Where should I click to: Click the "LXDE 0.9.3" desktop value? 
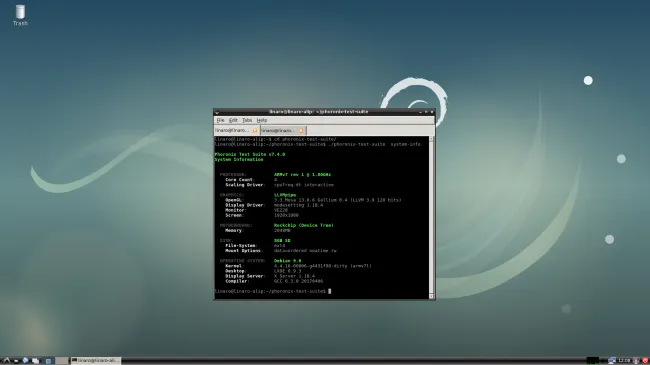[x=287, y=271]
